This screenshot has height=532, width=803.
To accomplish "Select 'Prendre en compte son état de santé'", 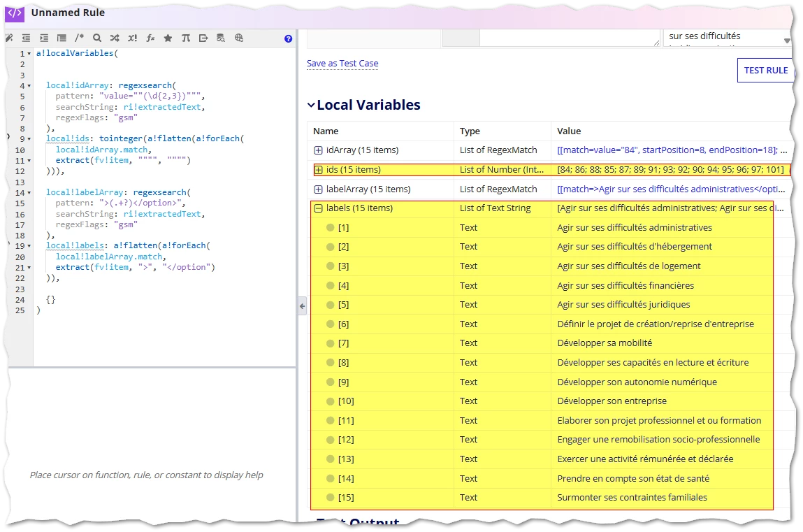I will point(633,478).
